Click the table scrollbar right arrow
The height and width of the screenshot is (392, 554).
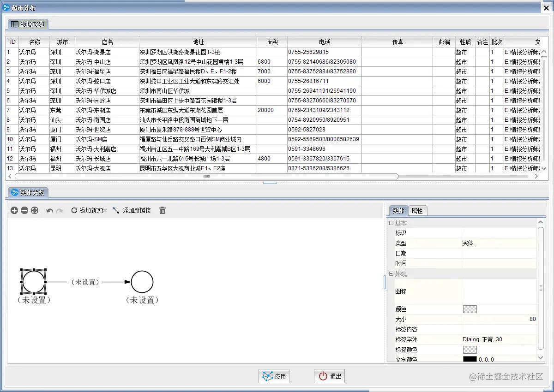click(536, 176)
